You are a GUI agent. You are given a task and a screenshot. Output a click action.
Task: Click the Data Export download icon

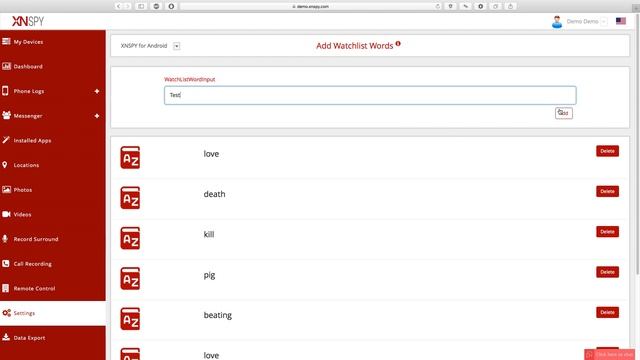(x=6, y=337)
